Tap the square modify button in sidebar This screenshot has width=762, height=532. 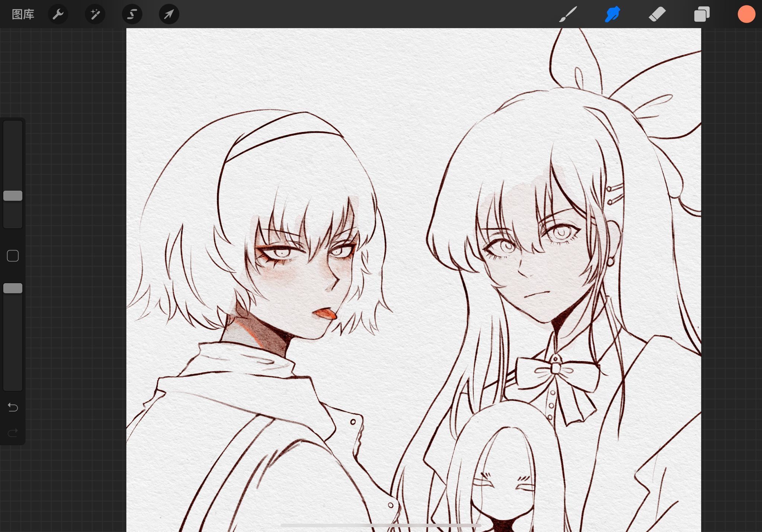[x=13, y=256]
